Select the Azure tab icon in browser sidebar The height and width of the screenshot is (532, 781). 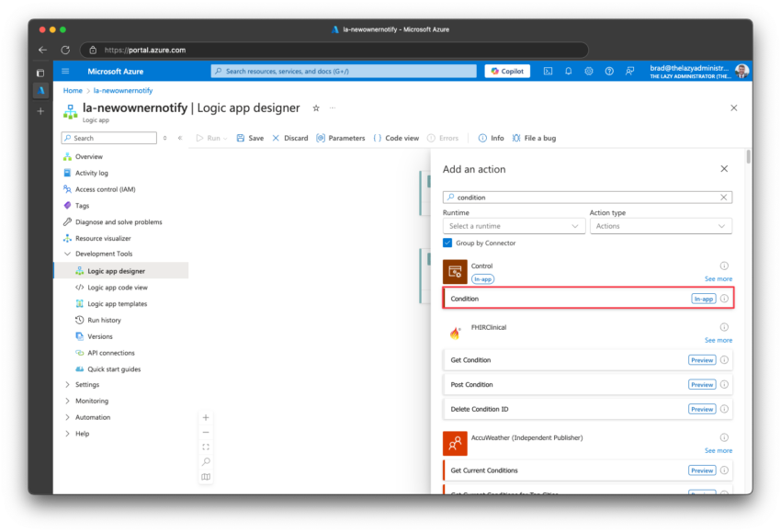point(40,91)
